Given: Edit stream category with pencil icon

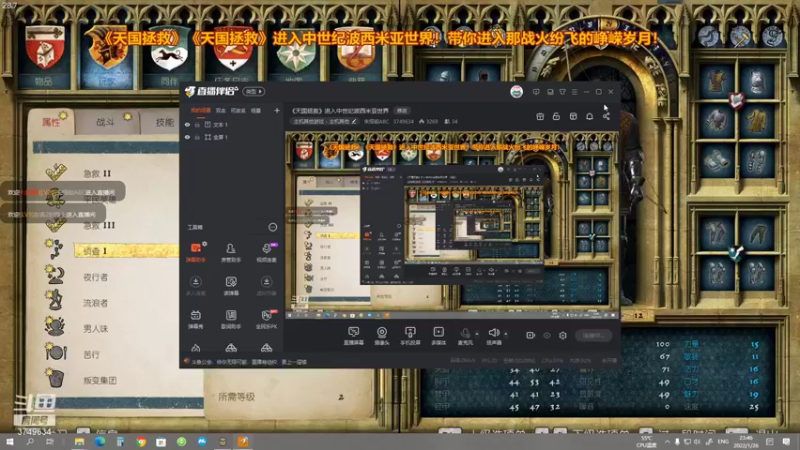Looking at the screenshot, I should tap(354, 121).
